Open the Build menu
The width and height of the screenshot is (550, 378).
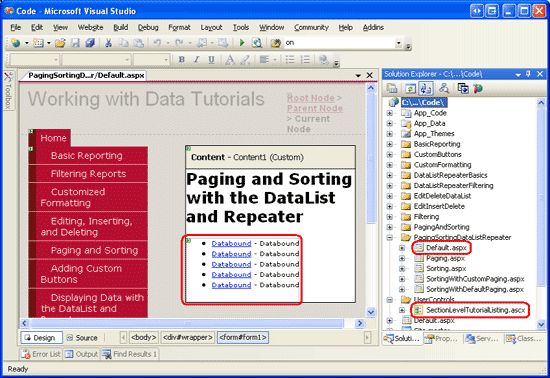click(x=121, y=27)
